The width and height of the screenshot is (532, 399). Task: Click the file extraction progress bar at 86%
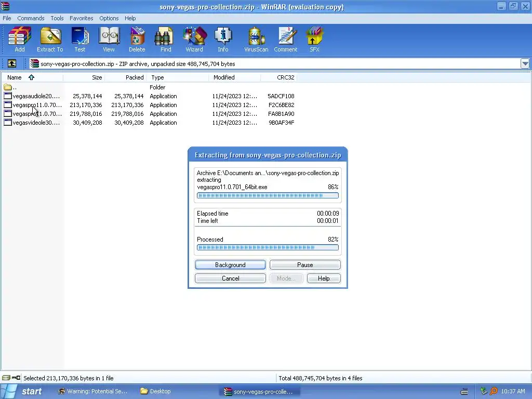click(268, 195)
